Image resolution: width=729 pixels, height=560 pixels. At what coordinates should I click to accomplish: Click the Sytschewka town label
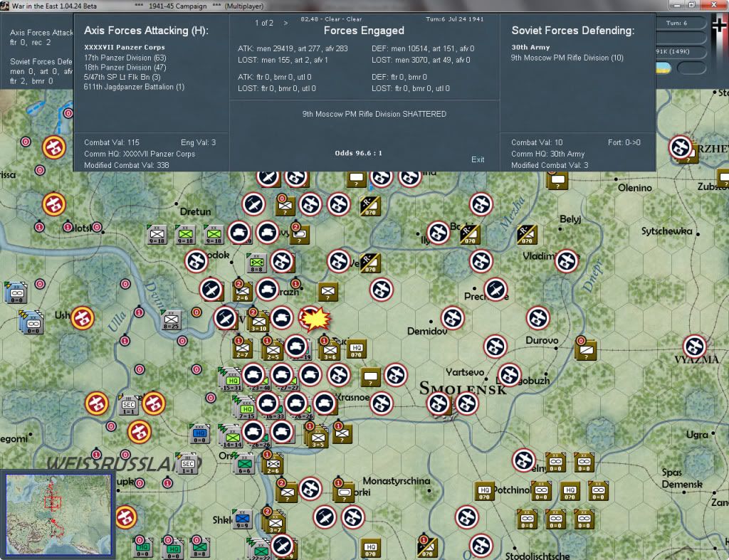click(666, 231)
